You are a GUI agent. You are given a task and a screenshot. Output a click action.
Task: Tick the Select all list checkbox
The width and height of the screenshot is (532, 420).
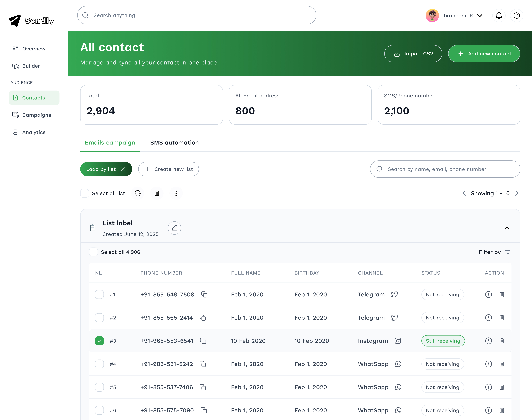tap(85, 193)
